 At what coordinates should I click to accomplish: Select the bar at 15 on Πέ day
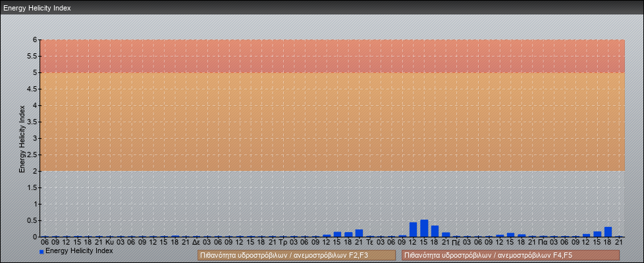510,235
